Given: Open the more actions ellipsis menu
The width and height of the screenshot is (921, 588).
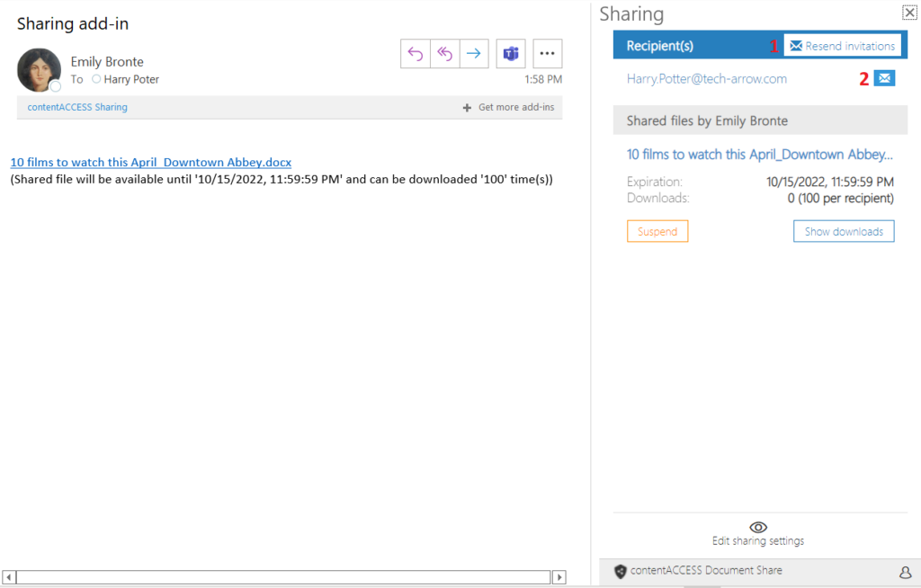Looking at the screenshot, I should pyautogui.click(x=547, y=54).
